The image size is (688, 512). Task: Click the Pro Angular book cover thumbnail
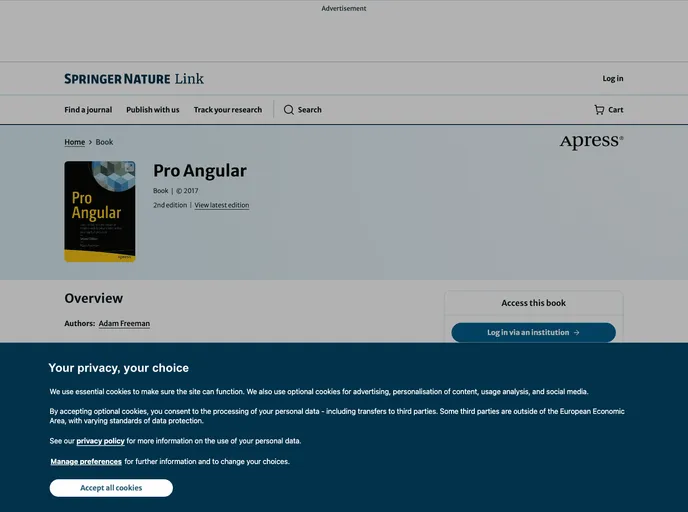pos(100,211)
